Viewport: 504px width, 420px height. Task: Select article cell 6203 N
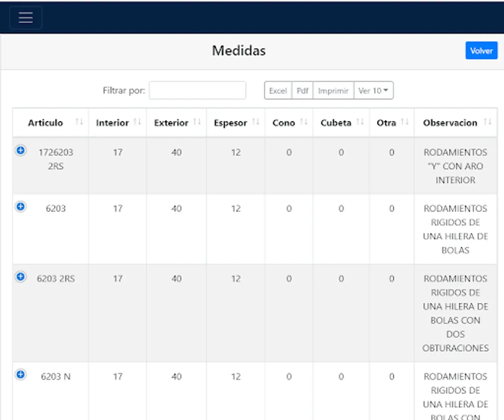pos(56,376)
